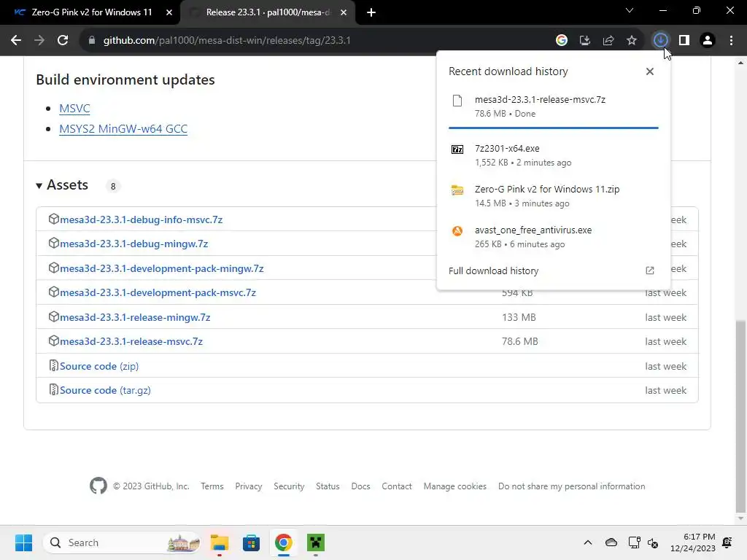Screen dimensions: 747x560
Task: Click the Chrome taskbar icon
Action: [284, 542]
